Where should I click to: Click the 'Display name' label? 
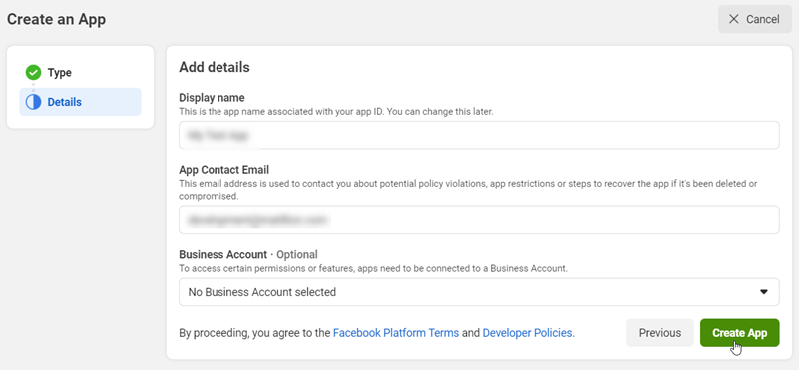pyautogui.click(x=211, y=97)
